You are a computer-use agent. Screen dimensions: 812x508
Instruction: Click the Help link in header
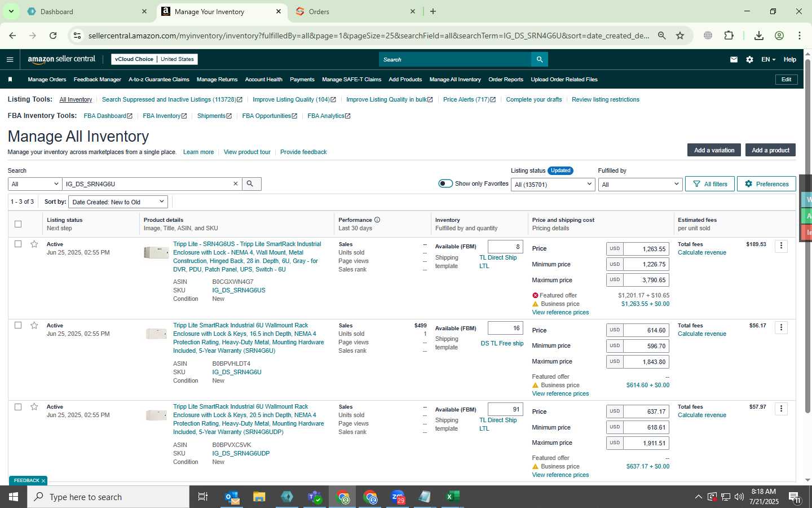[x=790, y=59]
